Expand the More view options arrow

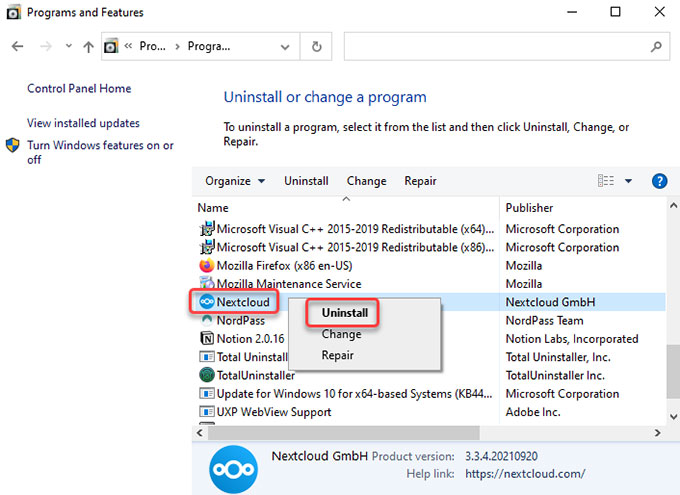pos(628,181)
